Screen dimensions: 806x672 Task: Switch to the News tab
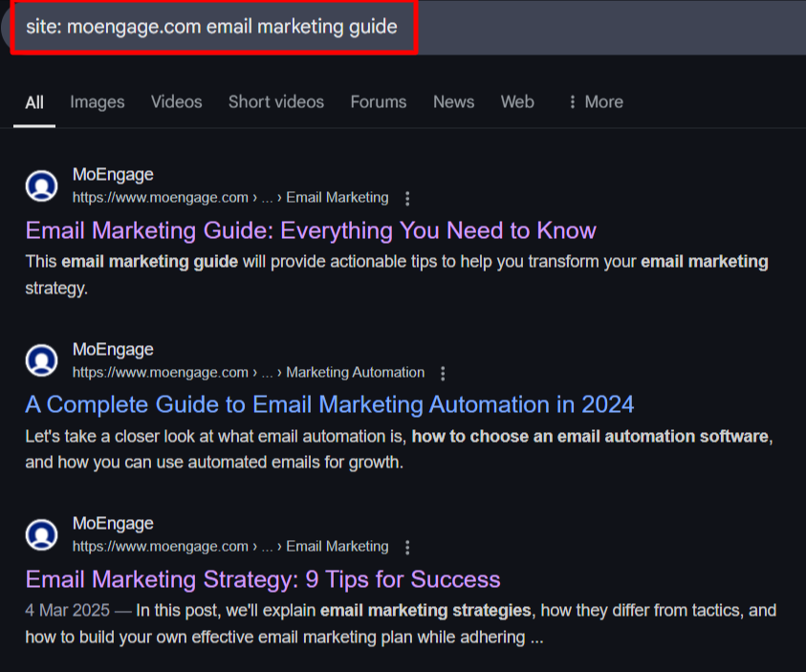453,101
